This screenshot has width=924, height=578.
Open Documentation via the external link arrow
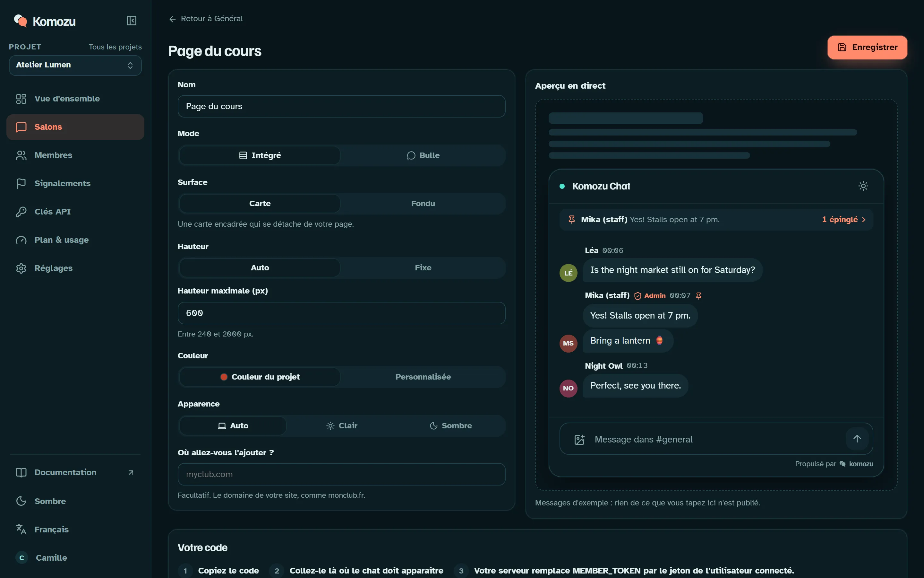[131, 472]
